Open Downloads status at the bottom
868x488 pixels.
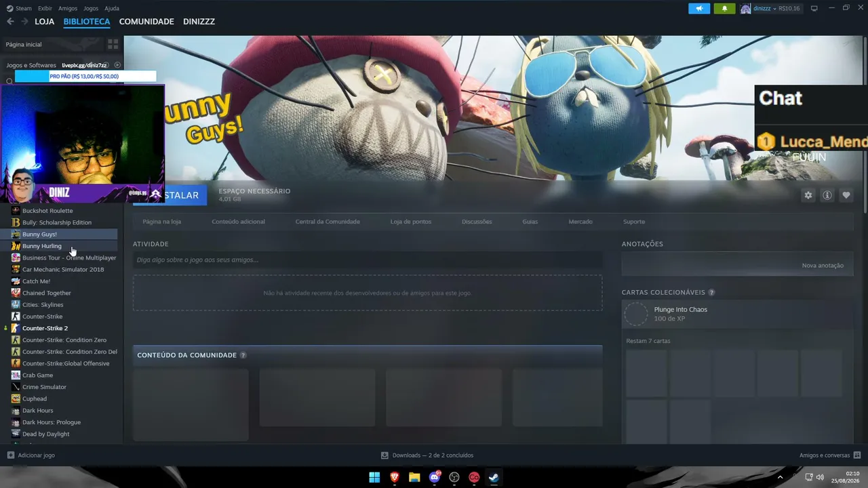(427, 455)
